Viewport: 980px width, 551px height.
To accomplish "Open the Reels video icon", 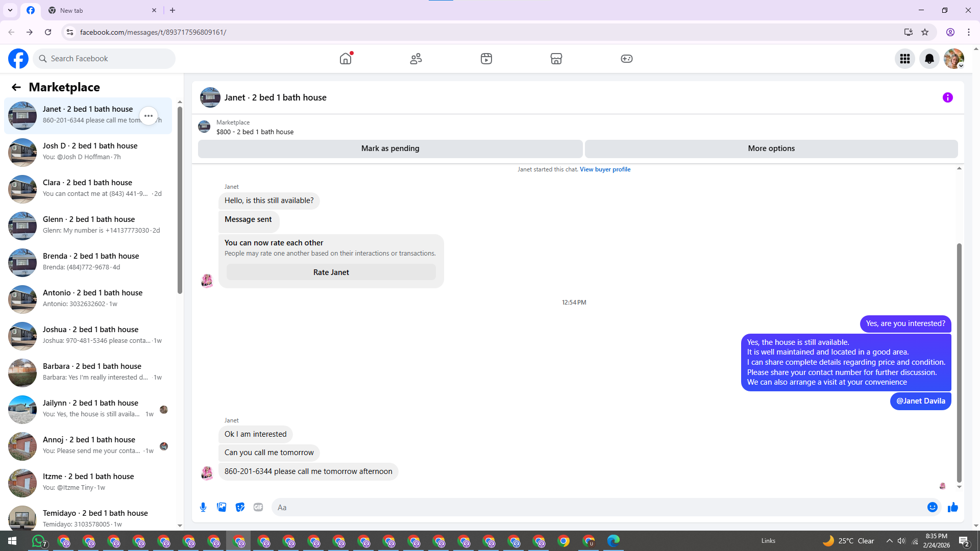I will point(486,59).
